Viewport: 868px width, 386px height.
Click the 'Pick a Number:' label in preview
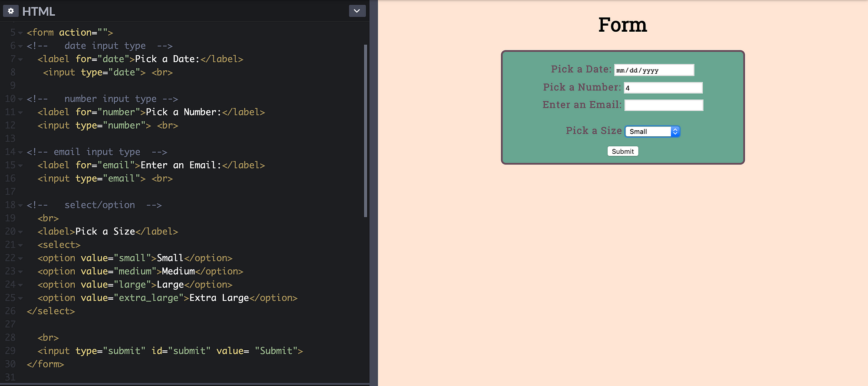(582, 87)
